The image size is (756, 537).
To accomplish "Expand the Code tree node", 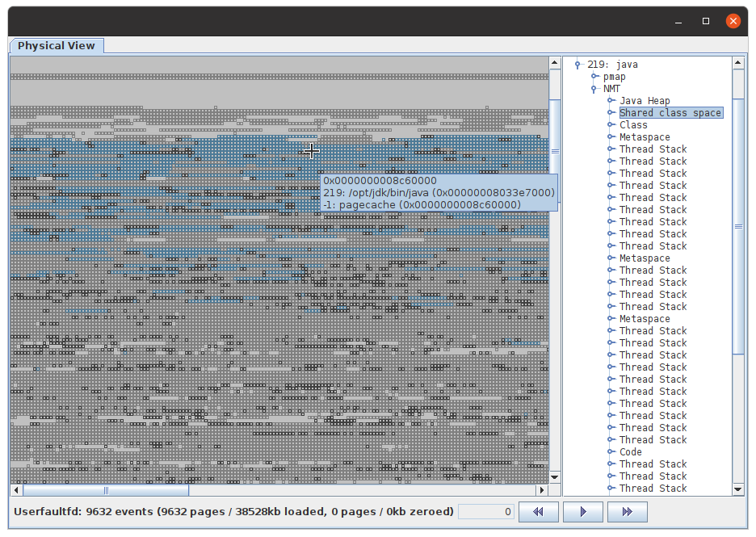I will click(611, 451).
